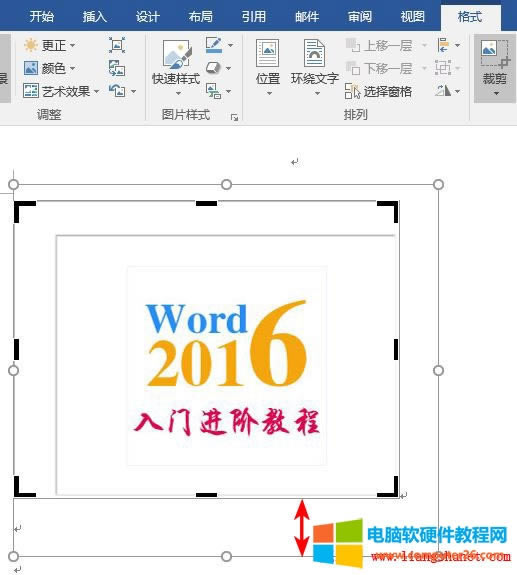Click the top-left black crop corner handle
This screenshot has width=517, height=575.
point(24,211)
